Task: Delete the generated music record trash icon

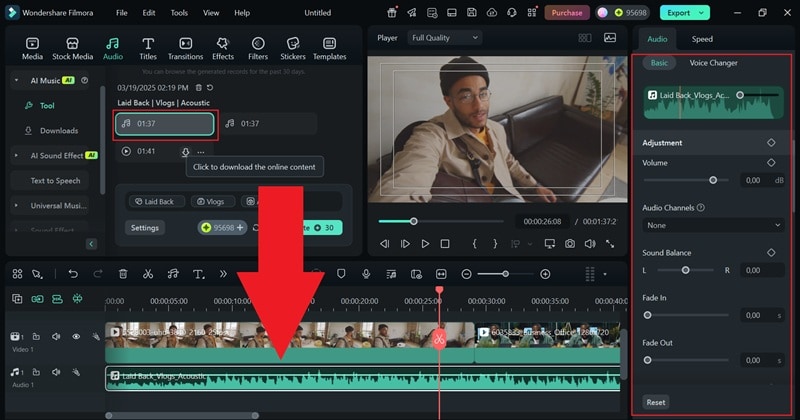Action: point(198,88)
